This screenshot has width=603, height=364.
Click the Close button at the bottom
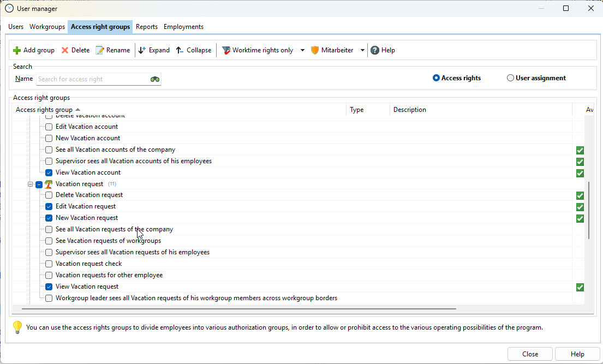coord(529,354)
